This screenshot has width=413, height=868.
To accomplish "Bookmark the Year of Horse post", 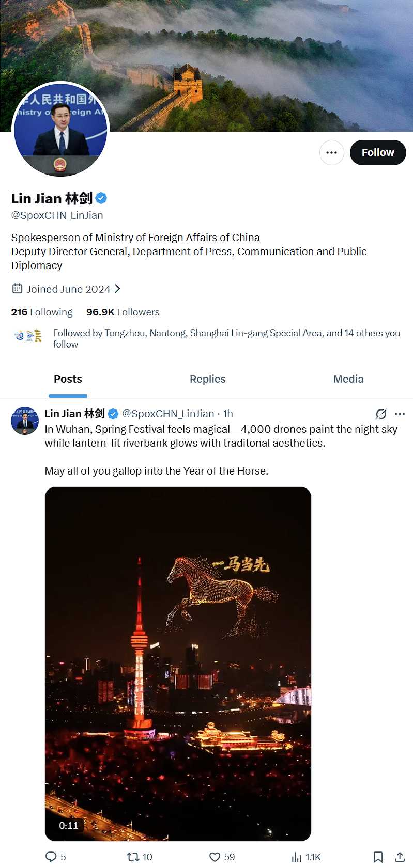I will click(x=378, y=857).
